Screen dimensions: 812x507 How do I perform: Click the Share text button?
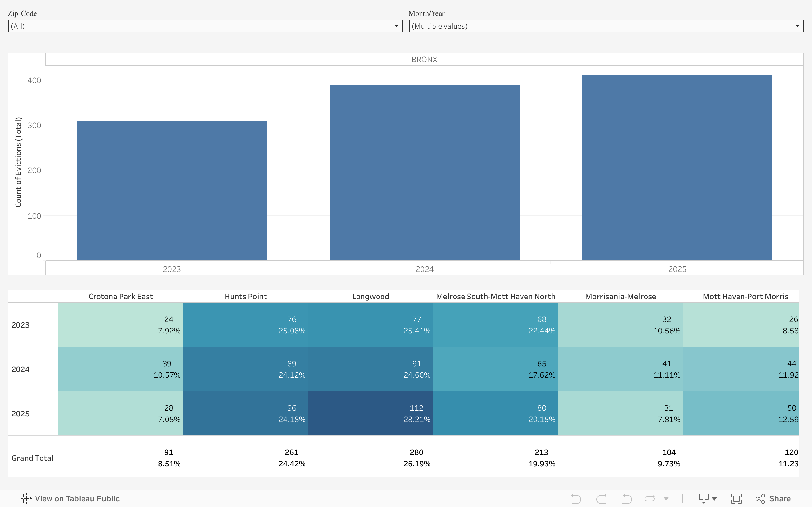click(x=780, y=499)
